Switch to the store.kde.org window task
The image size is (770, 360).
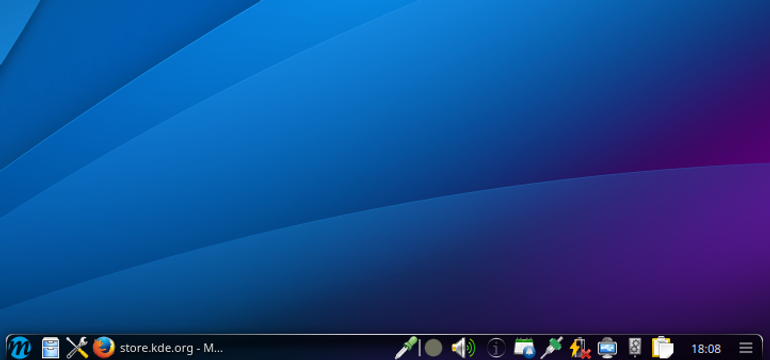pyautogui.click(x=171, y=348)
